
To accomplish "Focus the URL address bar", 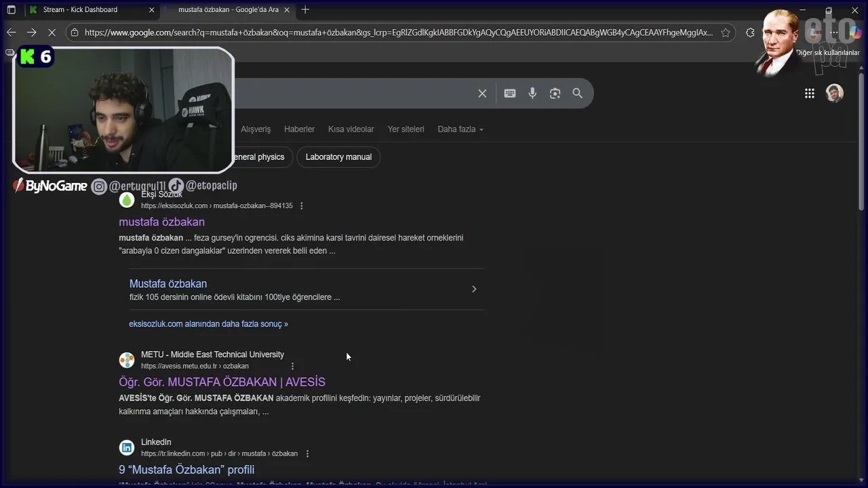I will click(399, 33).
